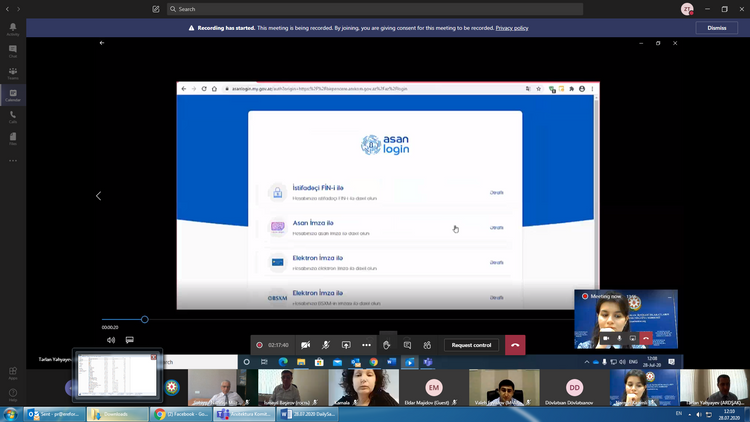Choose Elektron İmza ilə with card icon
The image size is (750, 422).
[x=385, y=263]
